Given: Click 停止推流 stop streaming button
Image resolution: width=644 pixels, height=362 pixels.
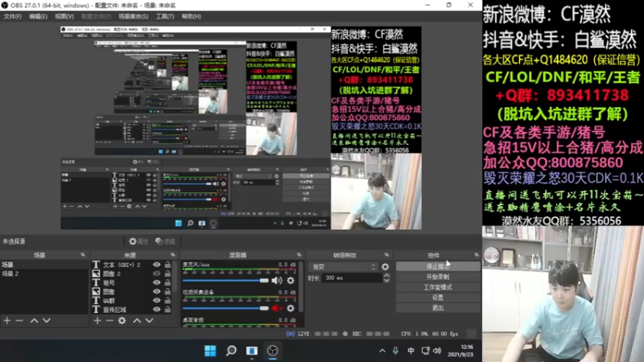Looking at the screenshot, I should (x=438, y=267).
